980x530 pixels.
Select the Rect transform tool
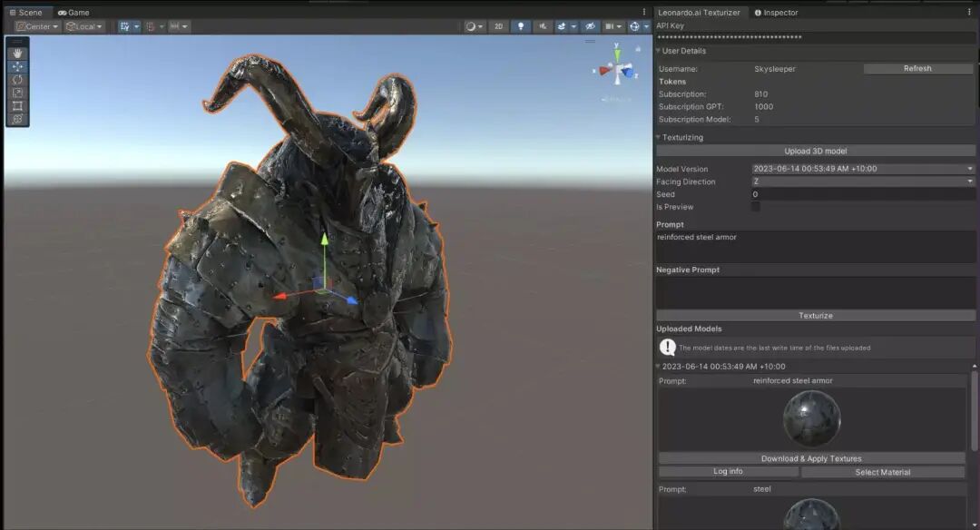(x=17, y=106)
